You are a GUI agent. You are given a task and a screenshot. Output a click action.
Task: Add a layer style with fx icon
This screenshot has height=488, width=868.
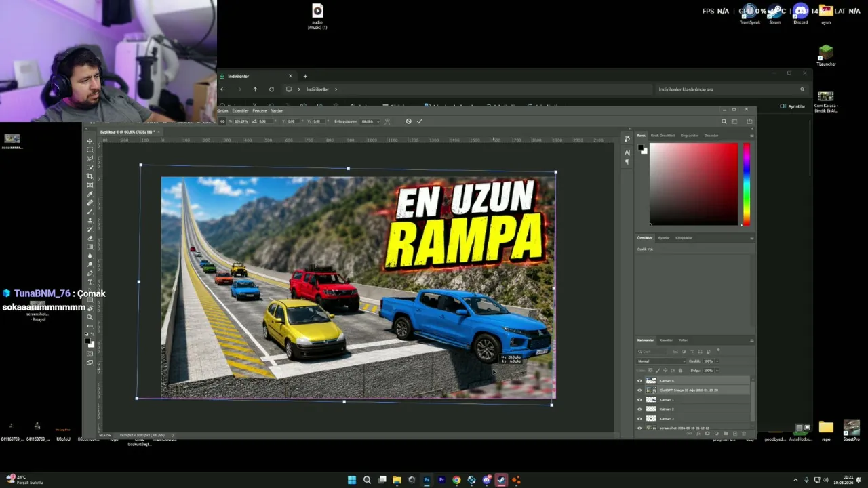tap(699, 434)
